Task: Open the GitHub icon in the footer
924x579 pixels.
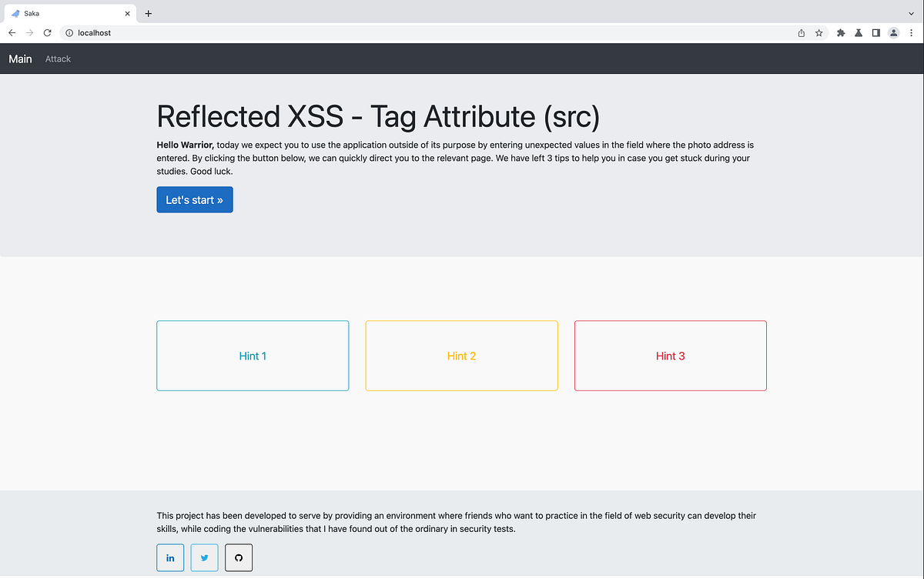Action: point(238,557)
